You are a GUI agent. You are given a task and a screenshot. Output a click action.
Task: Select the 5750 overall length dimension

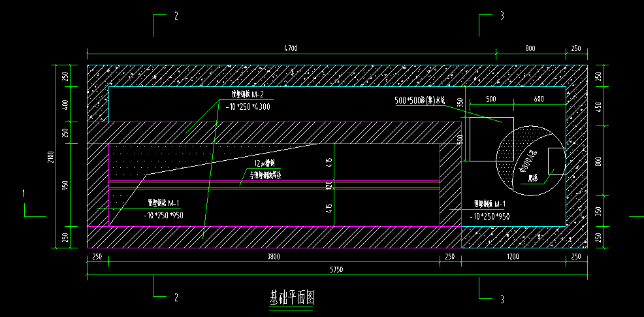click(x=337, y=270)
